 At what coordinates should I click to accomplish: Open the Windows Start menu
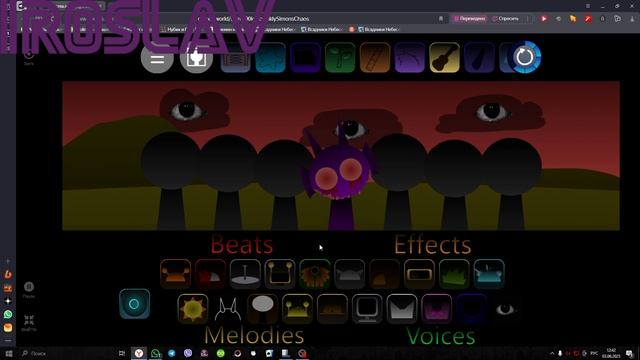pyautogui.click(x=8, y=353)
